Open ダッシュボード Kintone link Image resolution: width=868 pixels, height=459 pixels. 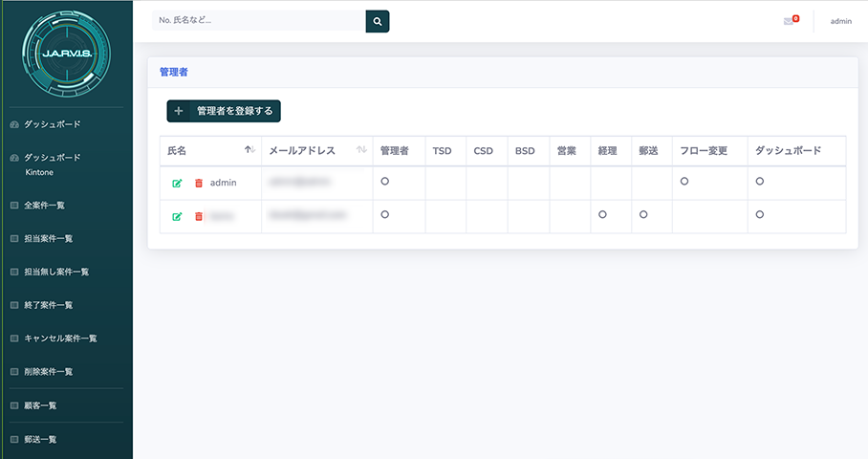(x=52, y=164)
